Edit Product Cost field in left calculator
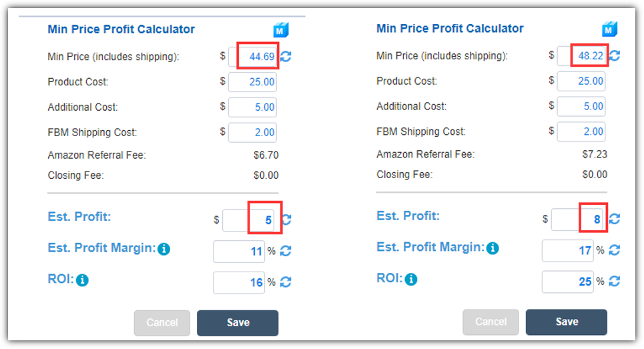This screenshot has width=644, height=349. tap(252, 82)
